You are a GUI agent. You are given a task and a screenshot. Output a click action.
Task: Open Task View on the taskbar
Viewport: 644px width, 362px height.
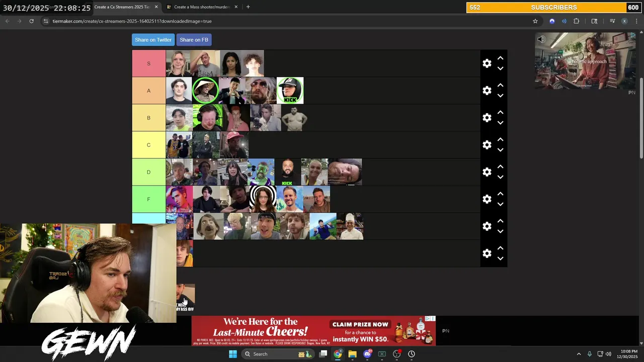[x=323, y=354]
